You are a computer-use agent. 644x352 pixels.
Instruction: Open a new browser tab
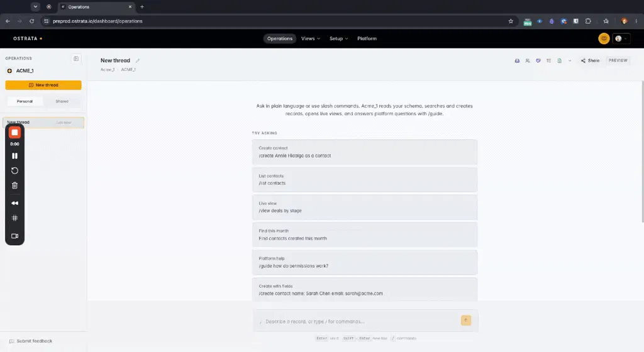pos(142,6)
